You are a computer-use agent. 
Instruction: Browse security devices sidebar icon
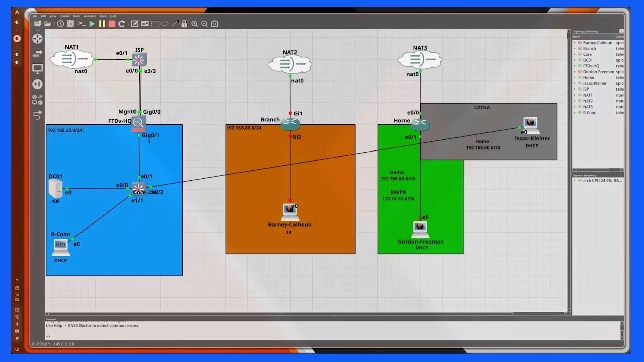[37, 84]
